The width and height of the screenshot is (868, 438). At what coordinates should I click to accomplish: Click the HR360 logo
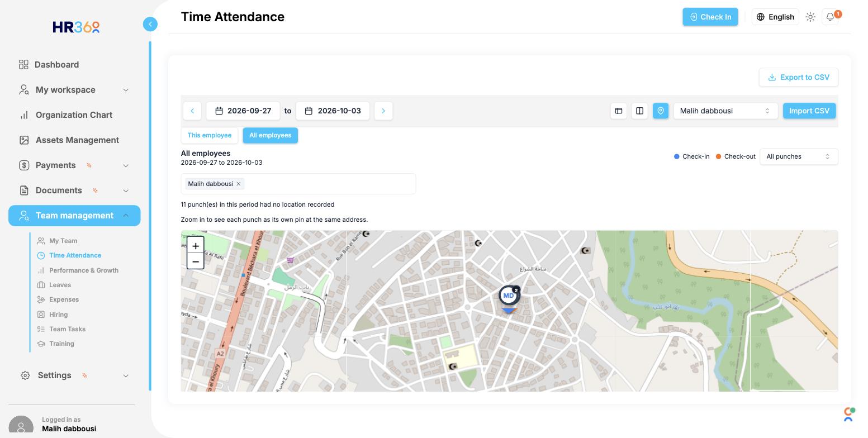pyautogui.click(x=76, y=27)
